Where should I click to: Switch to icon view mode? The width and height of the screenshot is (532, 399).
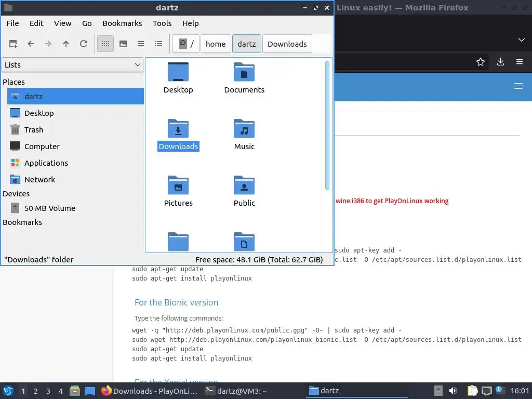(x=105, y=44)
